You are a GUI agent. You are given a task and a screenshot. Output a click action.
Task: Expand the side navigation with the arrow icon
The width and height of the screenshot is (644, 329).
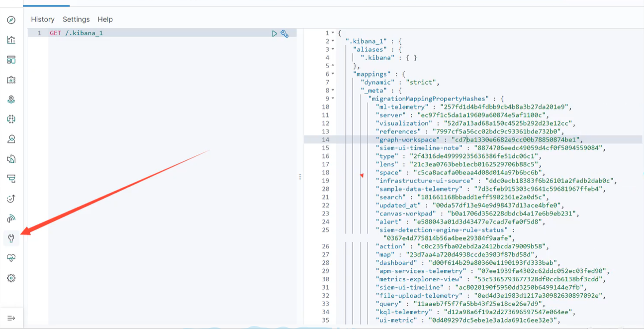click(11, 318)
